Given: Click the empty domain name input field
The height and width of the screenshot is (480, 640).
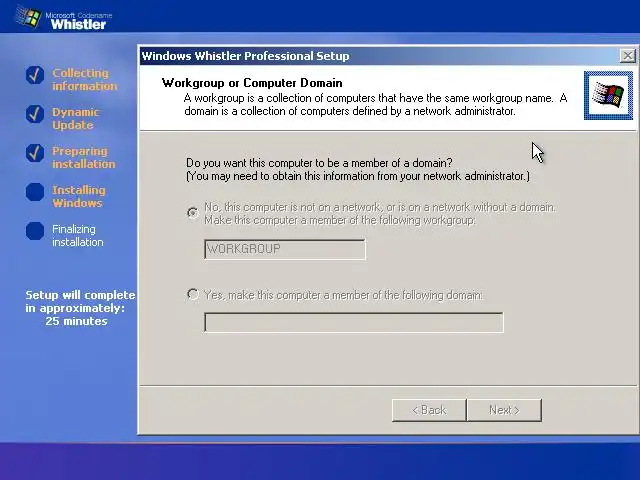Looking at the screenshot, I should pos(354,322).
